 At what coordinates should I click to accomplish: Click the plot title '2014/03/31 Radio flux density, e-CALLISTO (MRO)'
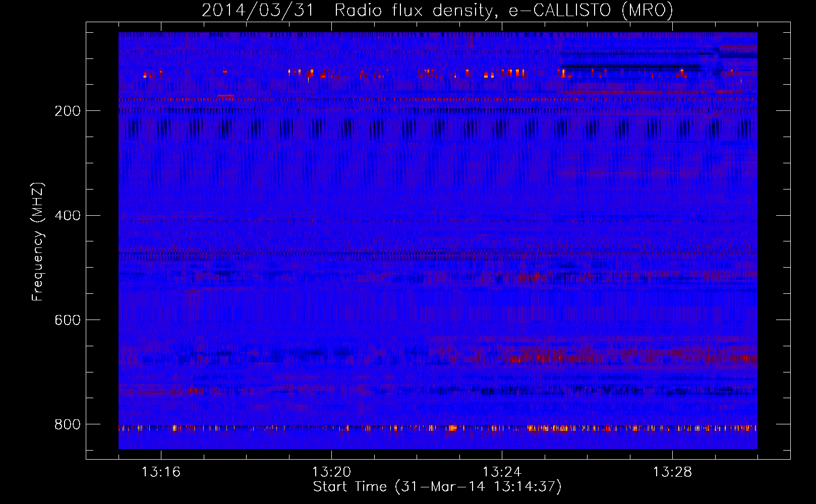click(437, 11)
